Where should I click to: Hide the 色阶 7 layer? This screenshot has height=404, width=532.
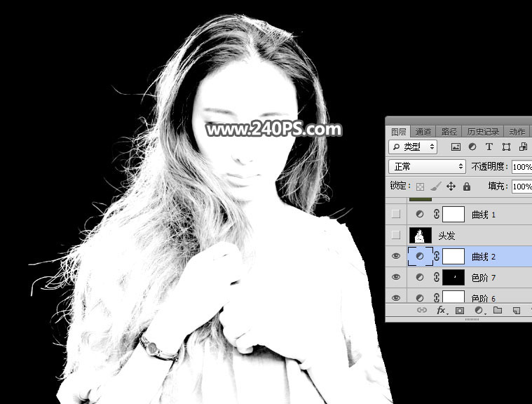pyautogui.click(x=396, y=277)
